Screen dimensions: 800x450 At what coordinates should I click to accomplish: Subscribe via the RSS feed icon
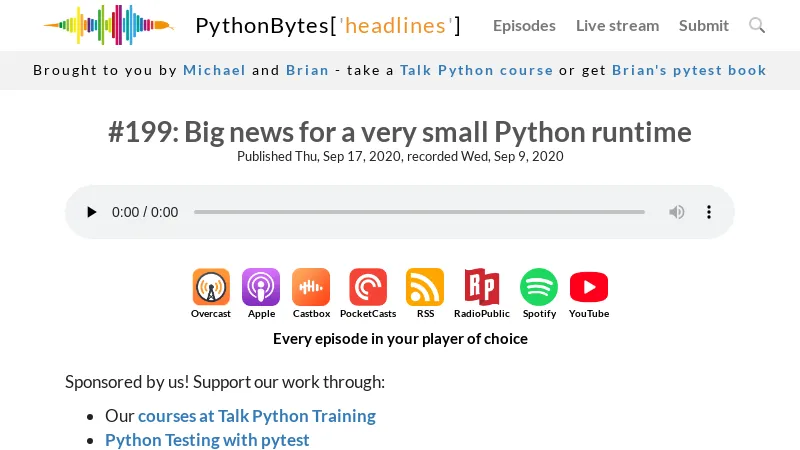(x=425, y=288)
